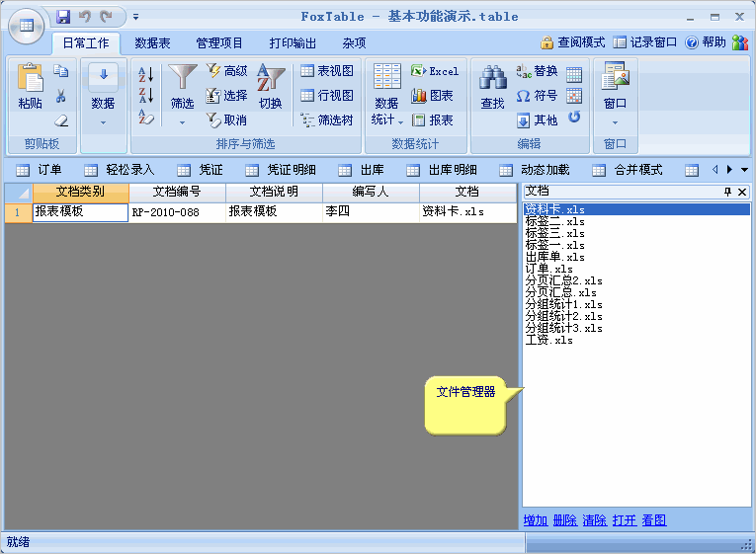
Task: Click the FoxTable application orb button
Action: click(27, 26)
